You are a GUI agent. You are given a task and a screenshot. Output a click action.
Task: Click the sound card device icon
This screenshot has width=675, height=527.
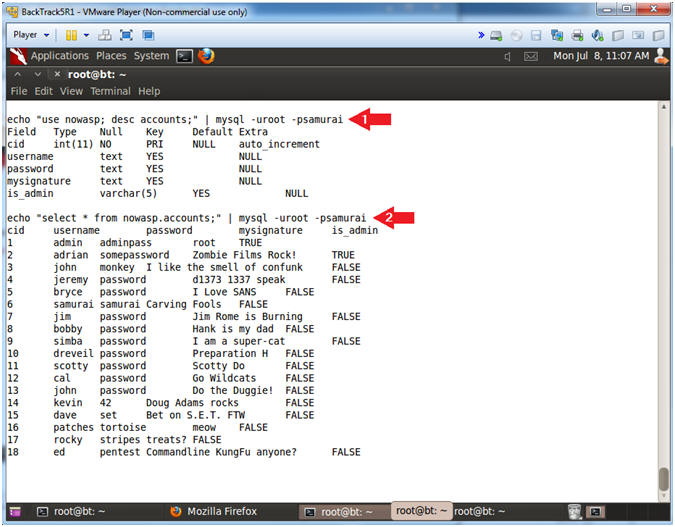tap(597, 36)
